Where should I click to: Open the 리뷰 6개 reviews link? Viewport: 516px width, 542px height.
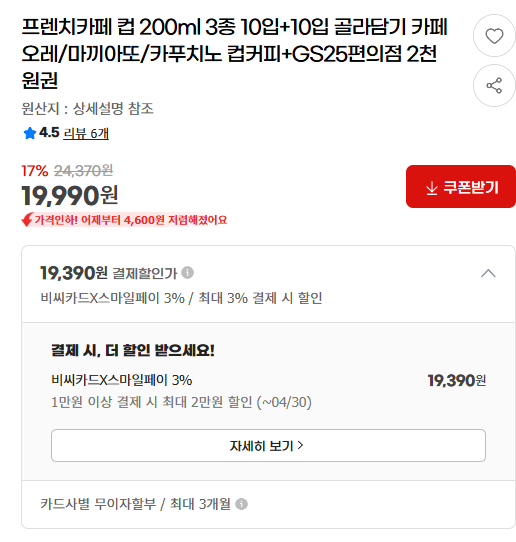(86, 133)
